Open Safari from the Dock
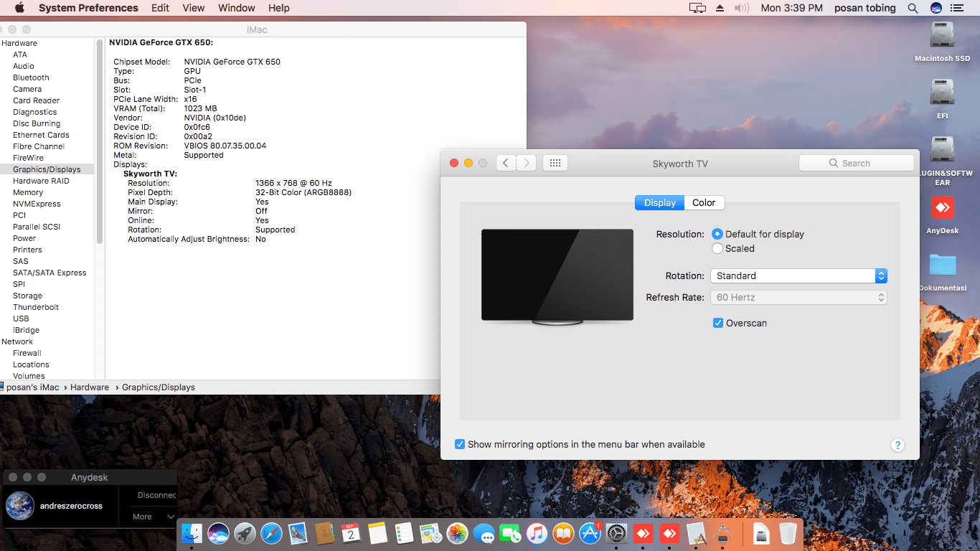This screenshot has height=551, width=980. 271,533
